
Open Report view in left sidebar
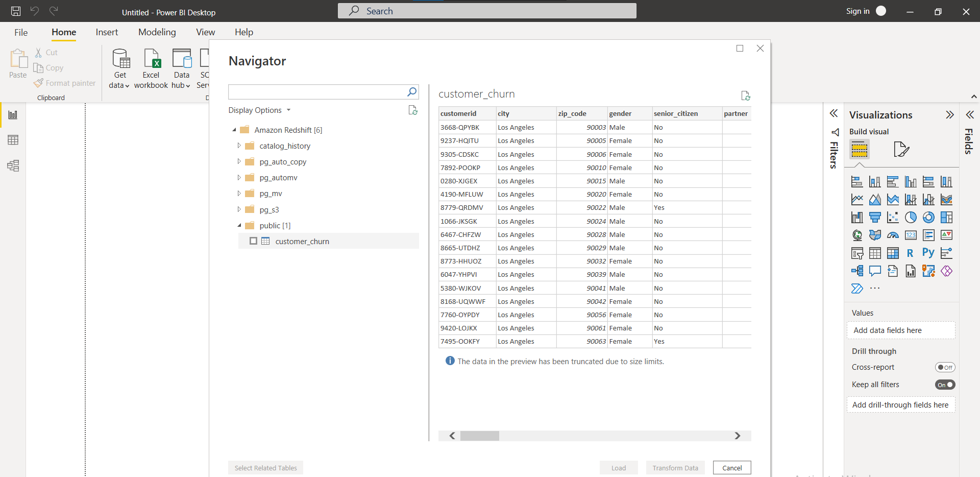(13, 115)
